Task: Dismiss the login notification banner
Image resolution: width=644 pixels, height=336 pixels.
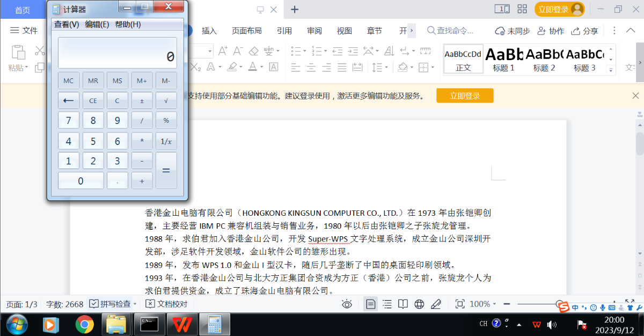Action: coord(636,96)
